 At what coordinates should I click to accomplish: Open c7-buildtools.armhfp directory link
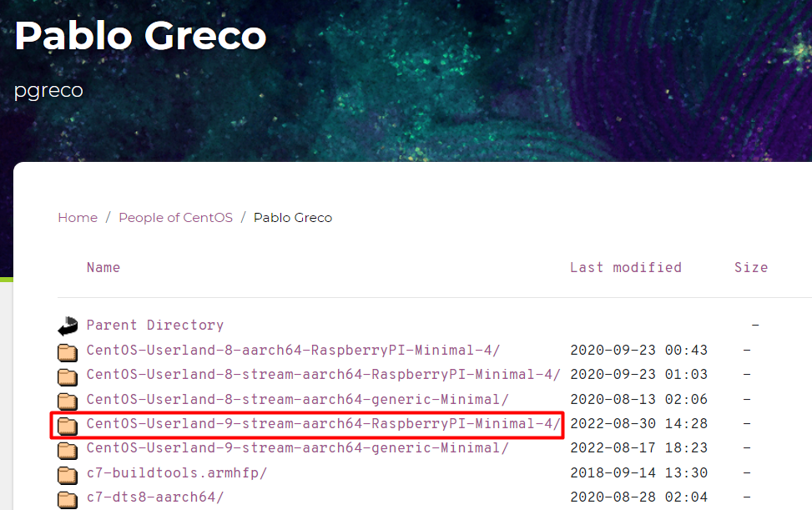pos(177,472)
